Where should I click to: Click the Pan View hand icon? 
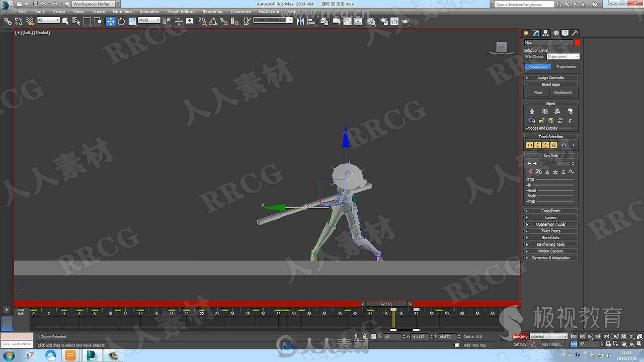[624, 344]
